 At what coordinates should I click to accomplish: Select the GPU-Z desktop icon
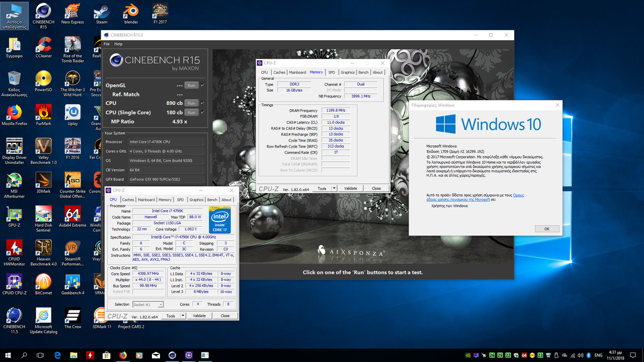pyautogui.click(x=15, y=216)
